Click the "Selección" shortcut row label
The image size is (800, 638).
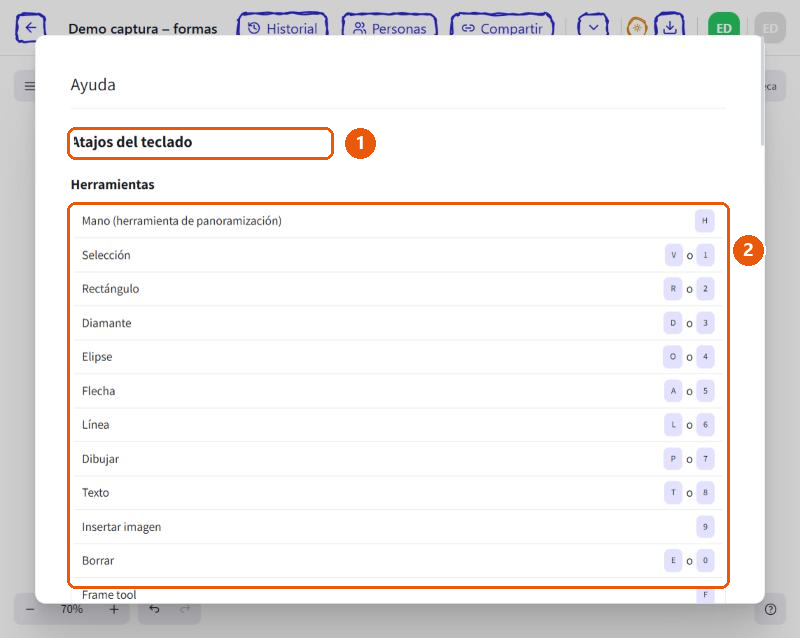click(106, 255)
